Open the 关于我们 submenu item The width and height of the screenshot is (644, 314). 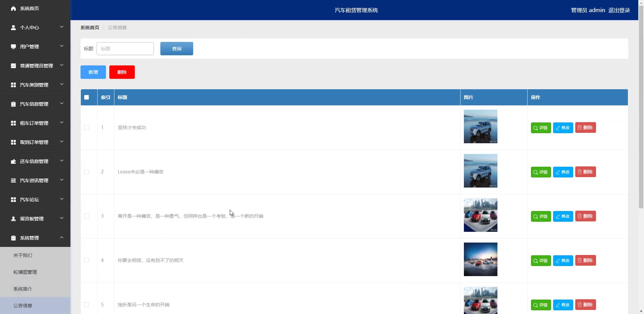click(35, 255)
